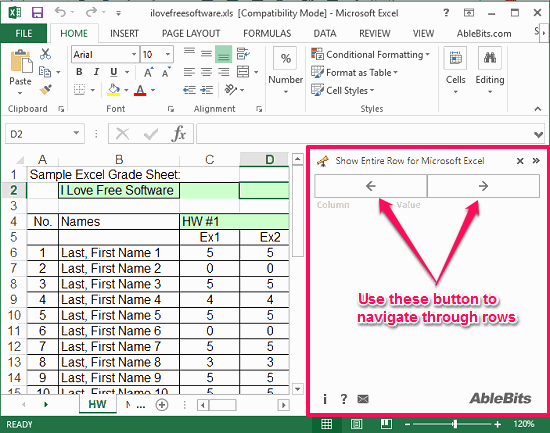
Task: Open the Name Box dropdown arrow
Action: 76,133
